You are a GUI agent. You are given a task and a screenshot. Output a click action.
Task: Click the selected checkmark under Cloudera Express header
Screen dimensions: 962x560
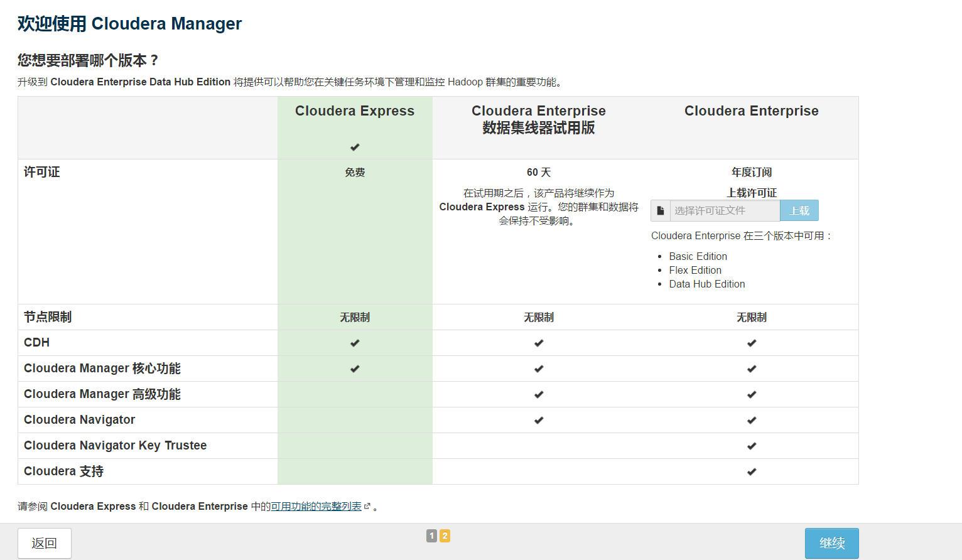click(355, 147)
